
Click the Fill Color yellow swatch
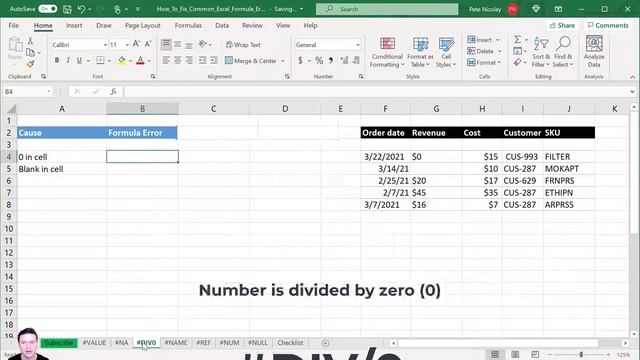tap(122, 60)
